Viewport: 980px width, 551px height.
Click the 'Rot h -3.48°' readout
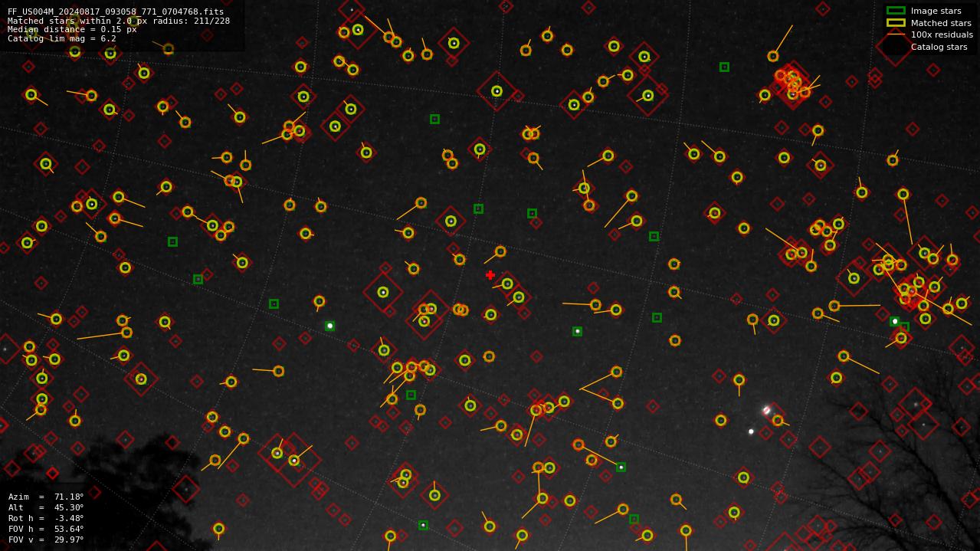[x=46, y=518]
